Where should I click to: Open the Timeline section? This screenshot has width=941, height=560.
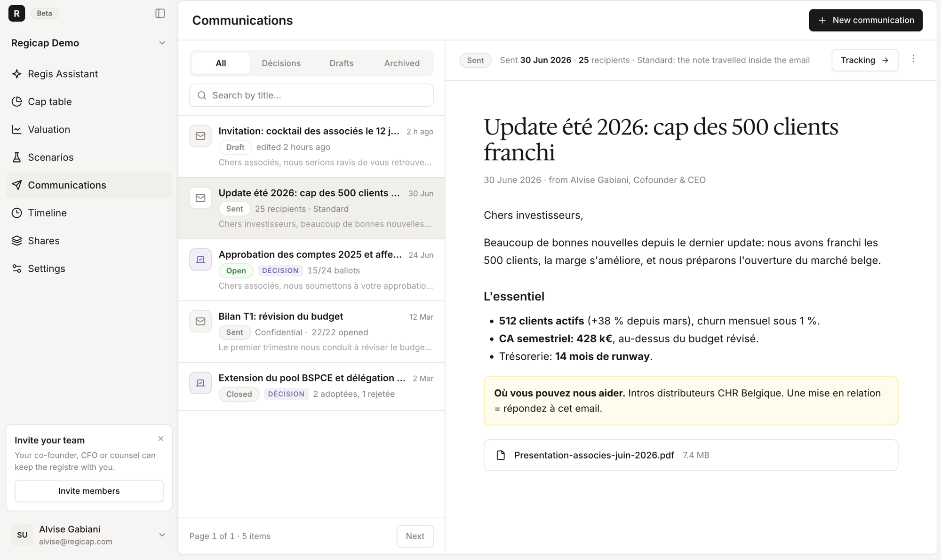(x=89, y=213)
